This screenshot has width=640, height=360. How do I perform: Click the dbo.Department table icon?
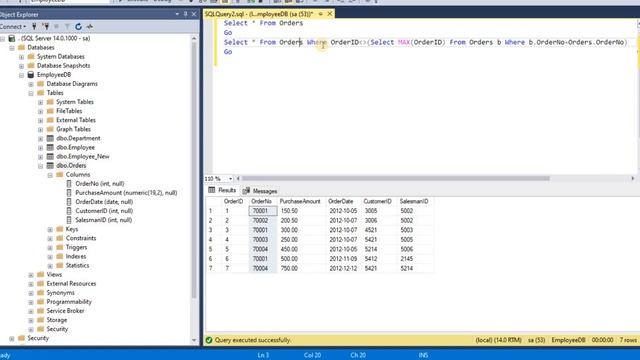click(50, 138)
